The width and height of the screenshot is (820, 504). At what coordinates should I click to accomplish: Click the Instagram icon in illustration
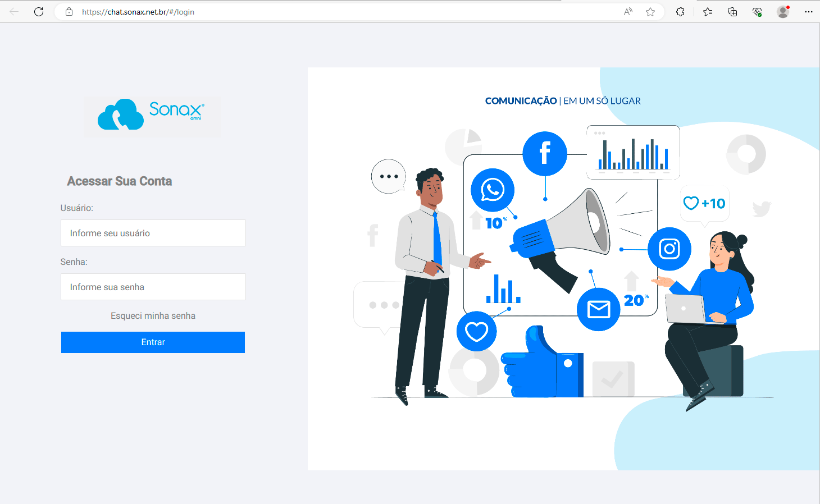pyautogui.click(x=669, y=249)
